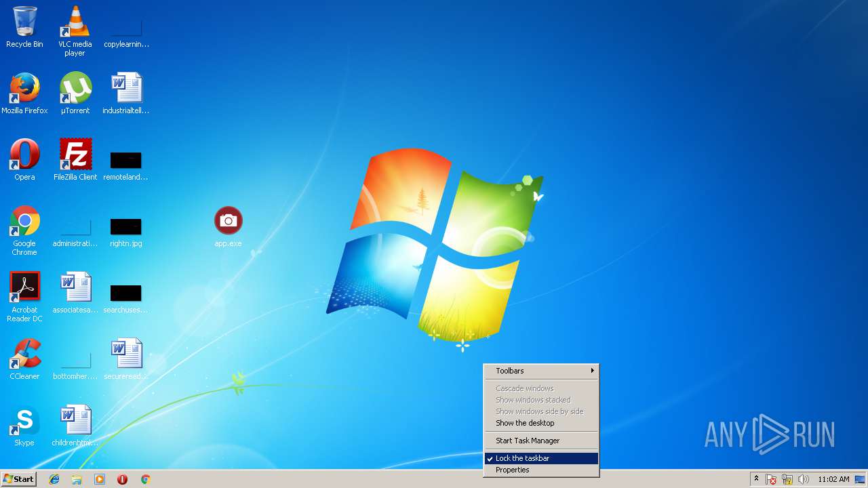Open Chrome from the taskbar

(145, 479)
